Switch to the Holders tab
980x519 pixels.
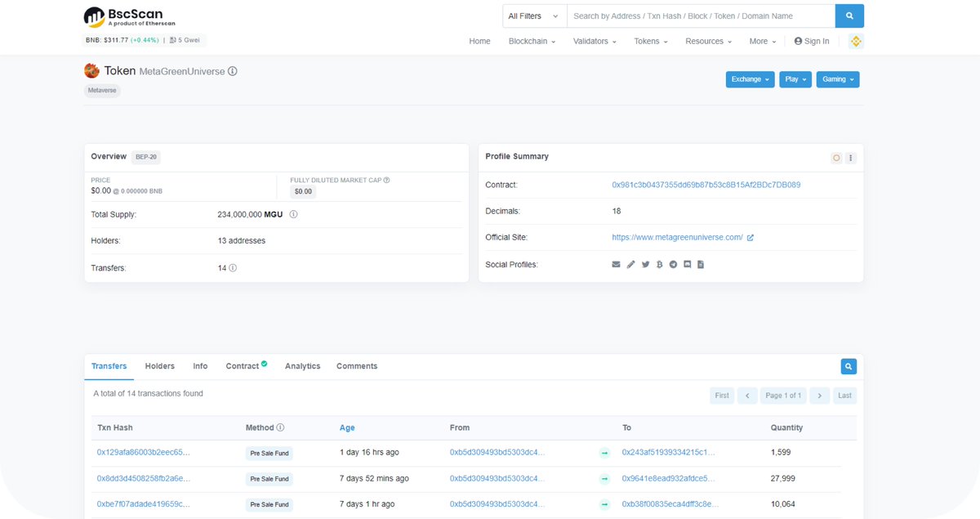click(160, 366)
